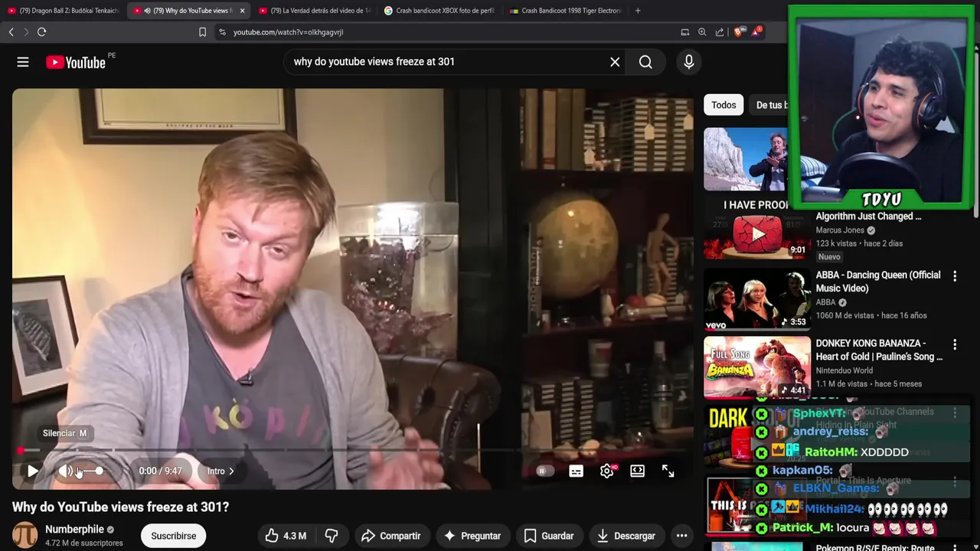Dislike the video with thumbs down

coord(332,536)
